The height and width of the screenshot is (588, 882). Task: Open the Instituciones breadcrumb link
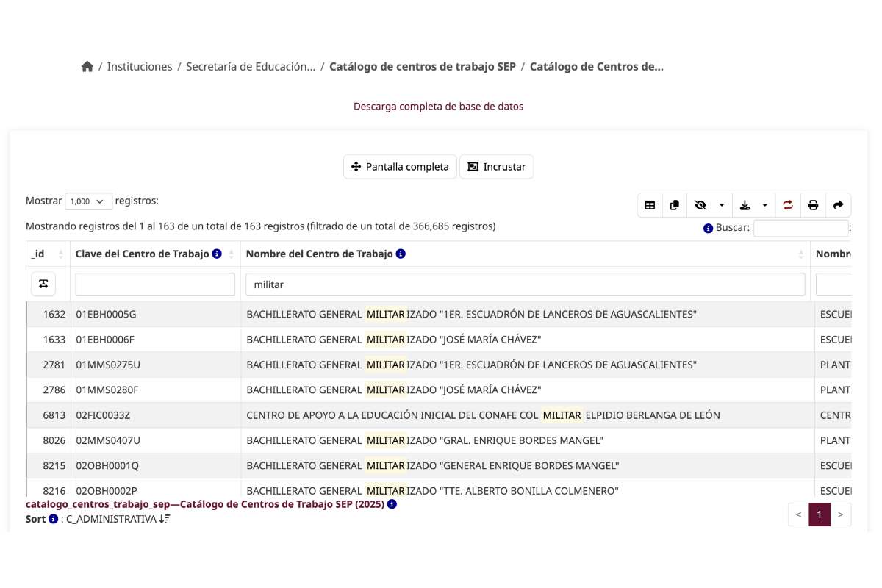140,67
